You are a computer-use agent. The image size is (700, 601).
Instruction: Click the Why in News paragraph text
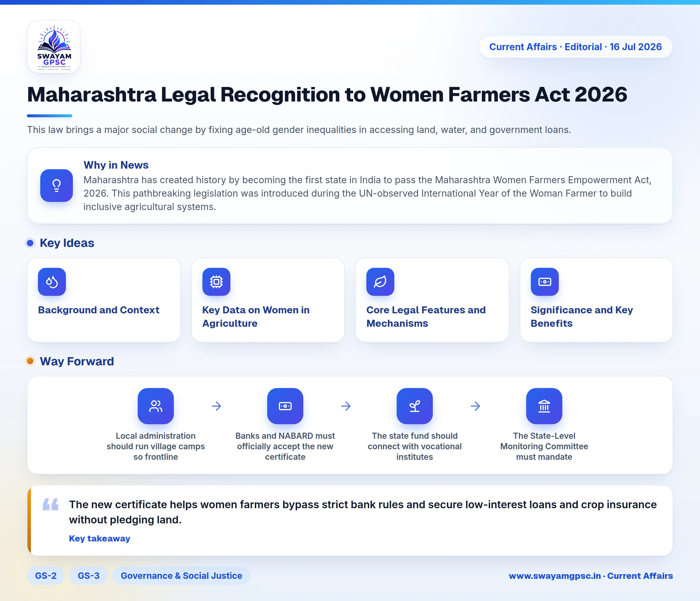point(367,193)
